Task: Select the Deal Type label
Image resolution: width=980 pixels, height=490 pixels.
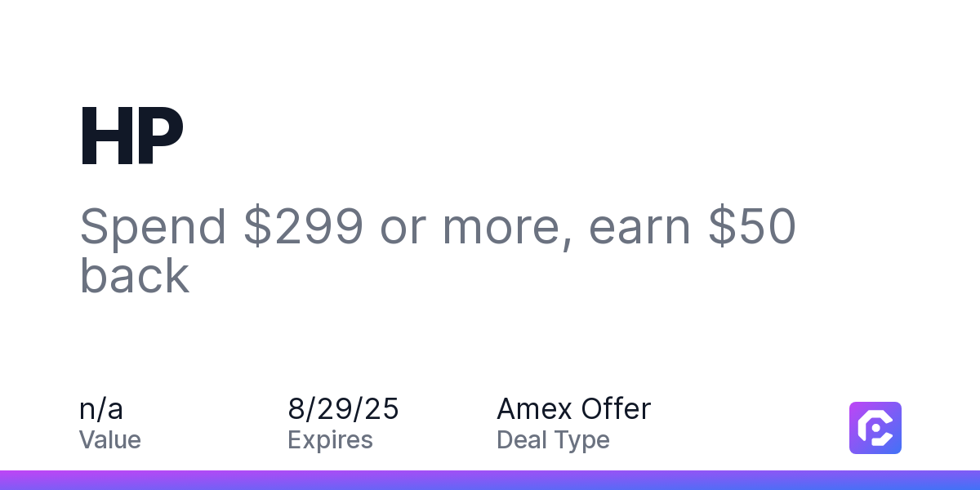Action: click(553, 440)
